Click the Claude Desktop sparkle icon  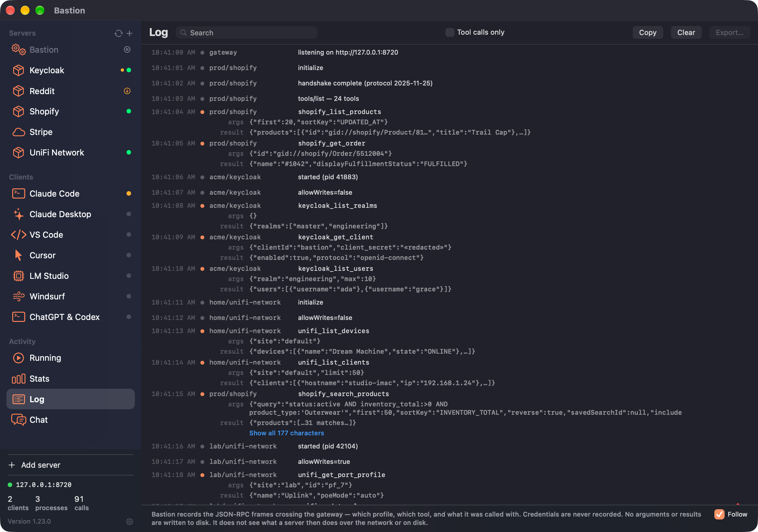(x=19, y=214)
